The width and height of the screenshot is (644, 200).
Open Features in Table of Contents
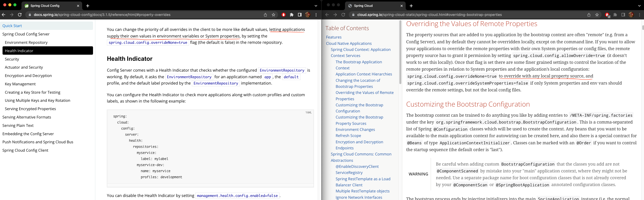click(334, 37)
